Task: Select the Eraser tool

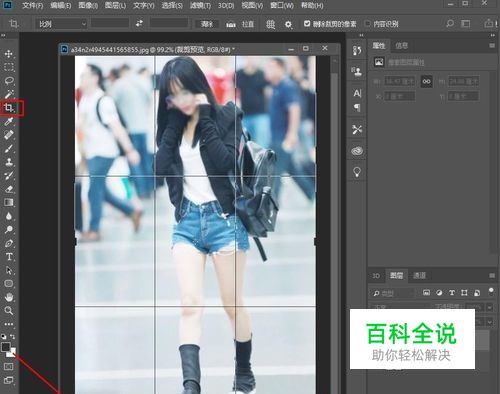Action: (x=9, y=189)
